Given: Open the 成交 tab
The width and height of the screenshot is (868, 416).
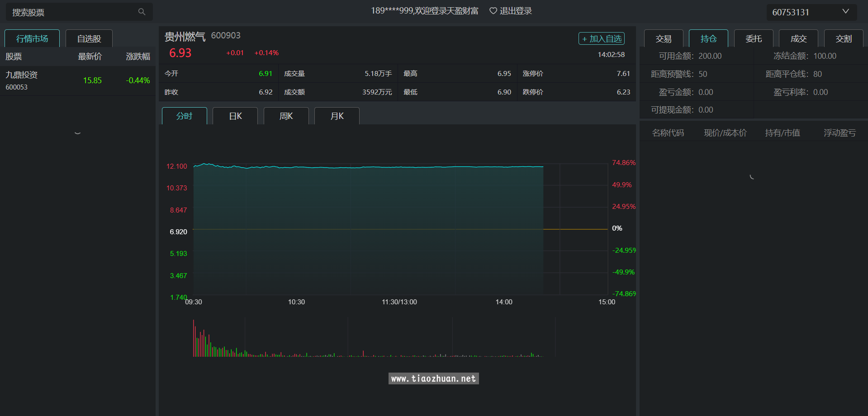Looking at the screenshot, I should click(798, 39).
